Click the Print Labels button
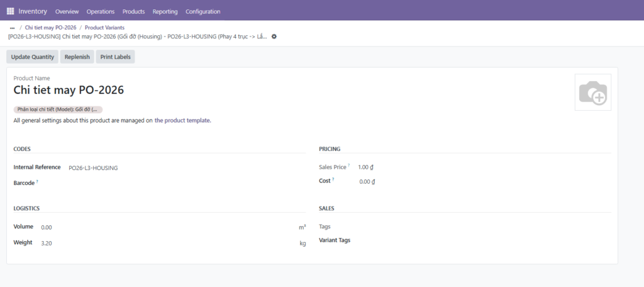644x287 pixels. 115,57
